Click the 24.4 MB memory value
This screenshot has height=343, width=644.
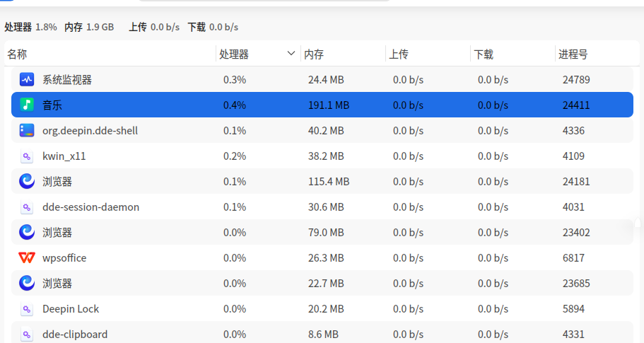point(326,80)
